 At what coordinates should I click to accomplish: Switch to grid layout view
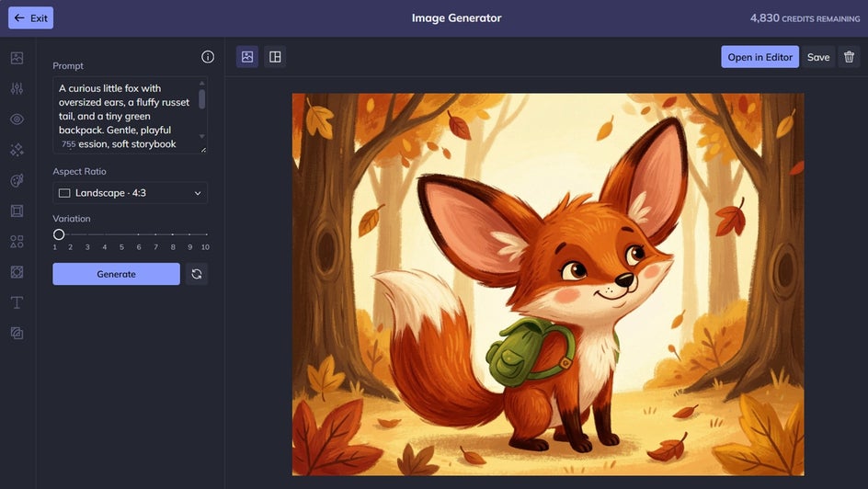click(275, 56)
